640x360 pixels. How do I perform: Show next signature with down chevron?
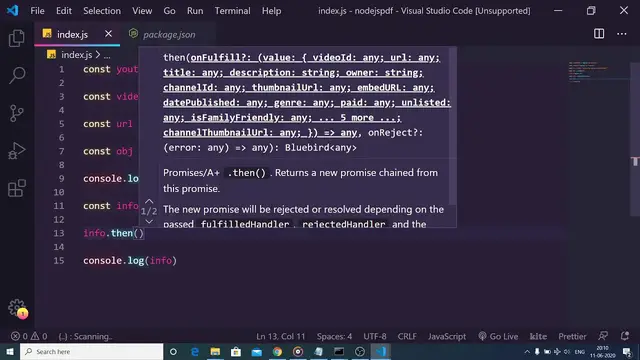click(149, 221)
